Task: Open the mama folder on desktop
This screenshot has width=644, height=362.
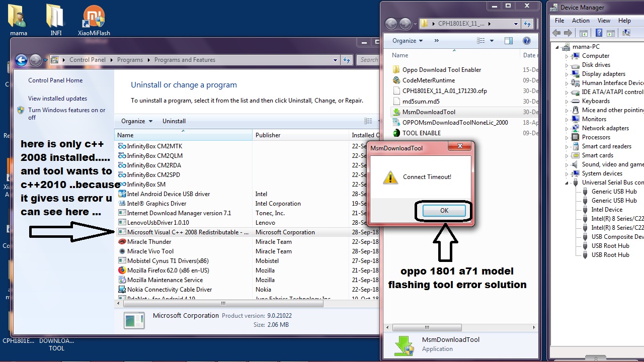Action: (x=19, y=20)
